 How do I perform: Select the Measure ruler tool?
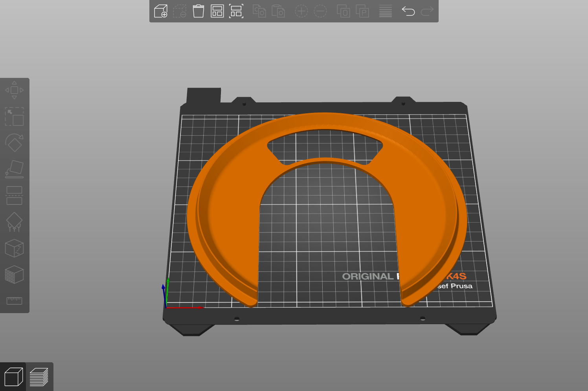pyautogui.click(x=14, y=301)
